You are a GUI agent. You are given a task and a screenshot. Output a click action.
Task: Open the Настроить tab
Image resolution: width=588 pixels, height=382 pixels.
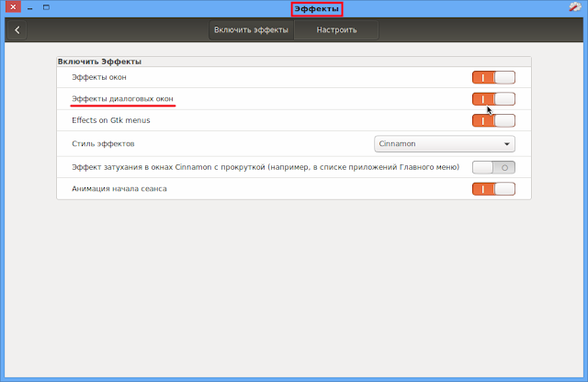pyautogui.click(x=336, y=30)
